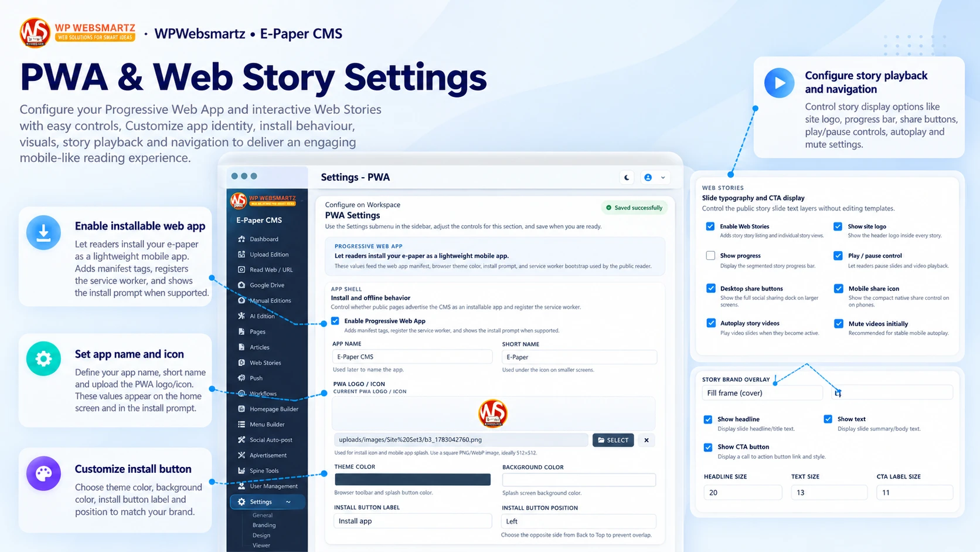Toggle Enable Progressive Web App checkbox
980x552 pixels.
pyautogui.click(x=335, y=321)
